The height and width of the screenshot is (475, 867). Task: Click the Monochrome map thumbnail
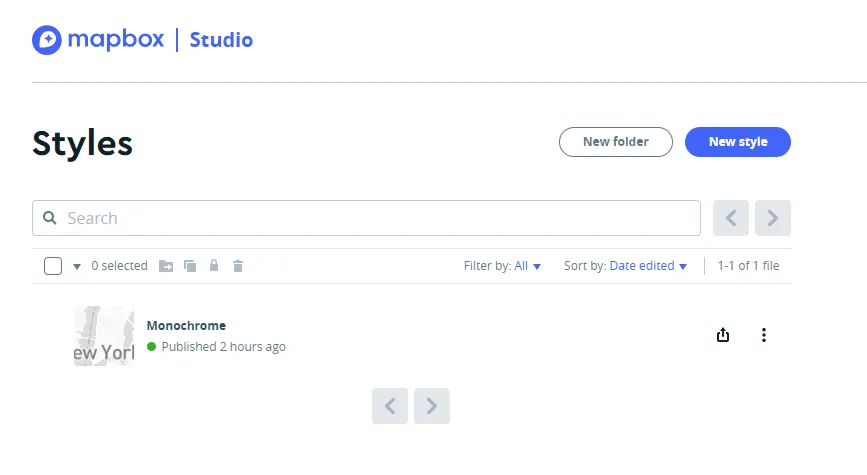pyautogui.click(x=104, y=336)
